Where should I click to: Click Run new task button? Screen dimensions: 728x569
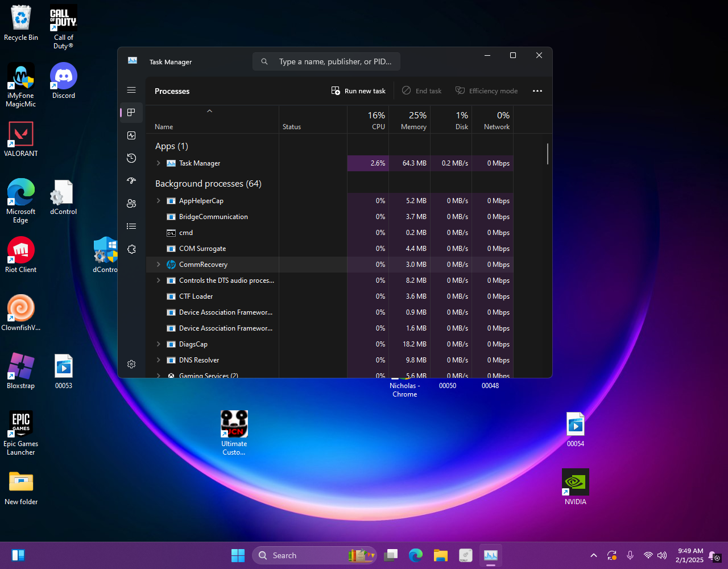click(x=358, y=91)
